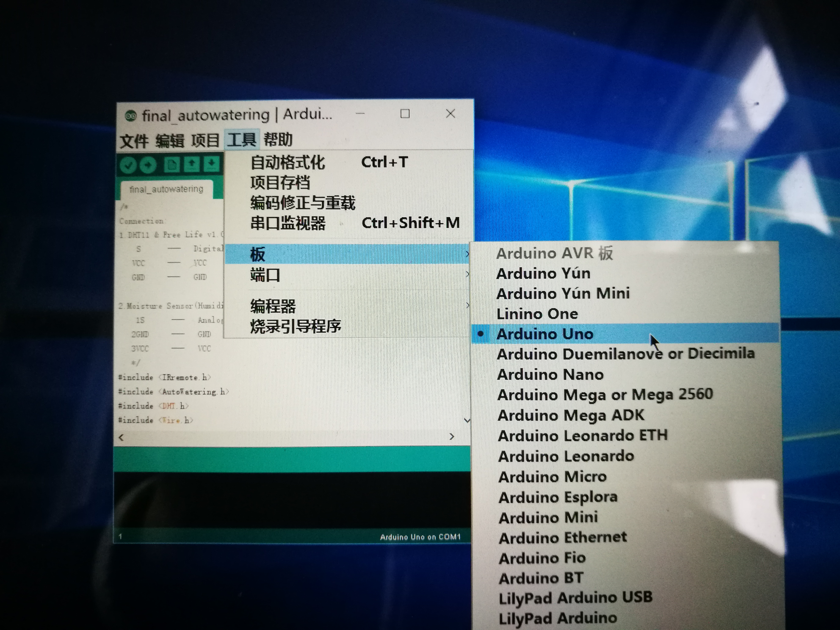Click the Save sketch (down arrow) icon
Image resolution: width=840 pixels, height=630 pixels.
pyautogui.click(x=211, y=163)
